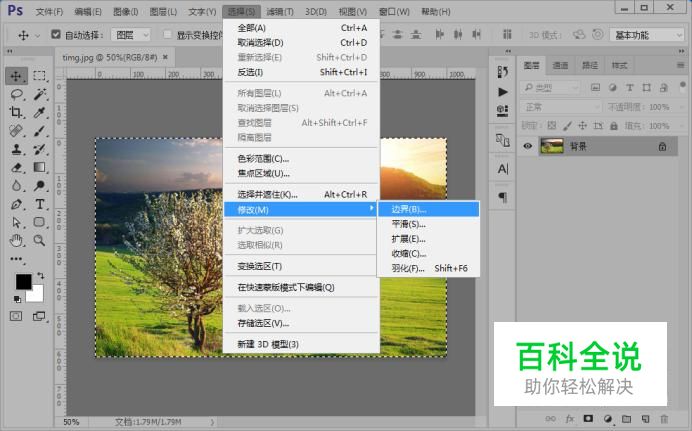Viewport: 692px width, 431px height.
Task: Select the Dodge tool
Action: (39, 186)
